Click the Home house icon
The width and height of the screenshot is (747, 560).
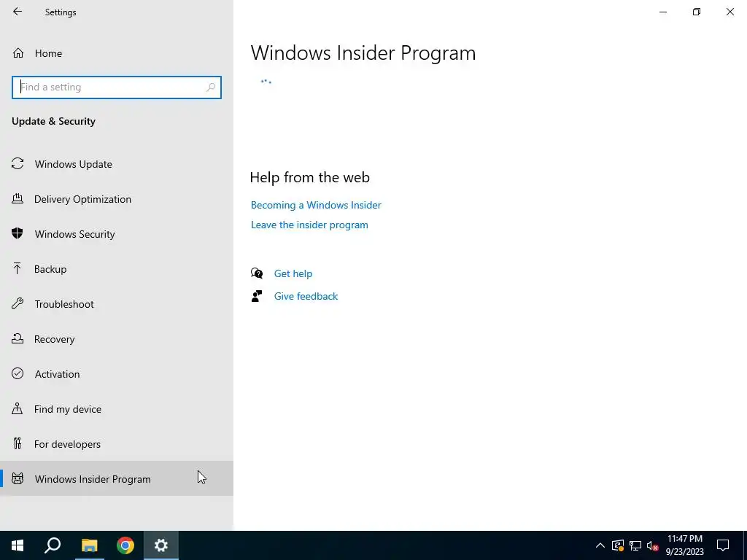[x=18, y=52]
